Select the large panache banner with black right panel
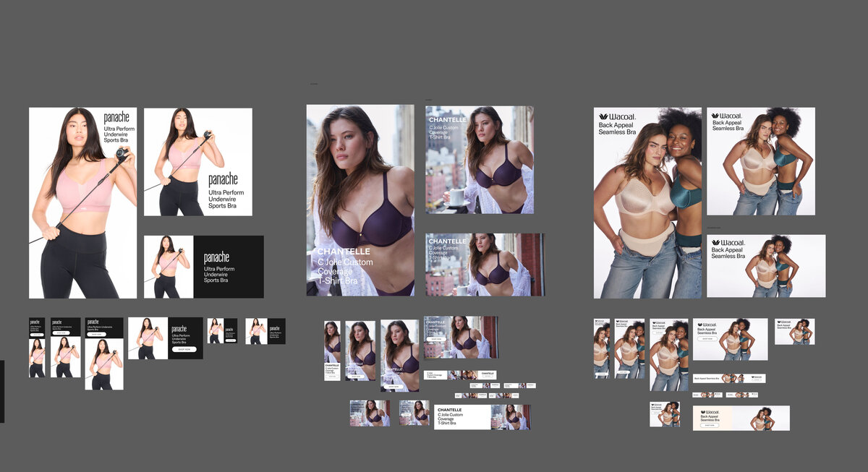Image resolution: width=868 pixels, height=472 pixels. tap(204, 267)
